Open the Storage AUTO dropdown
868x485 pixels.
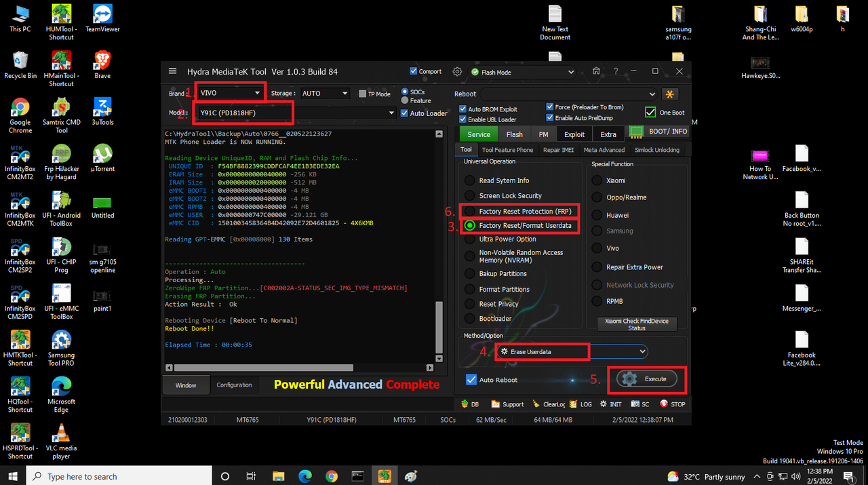[325, 94]
